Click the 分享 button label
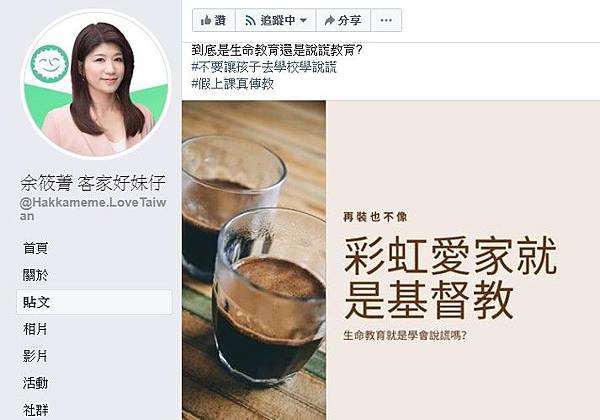 pyautogui.click(x=350, y=20)
